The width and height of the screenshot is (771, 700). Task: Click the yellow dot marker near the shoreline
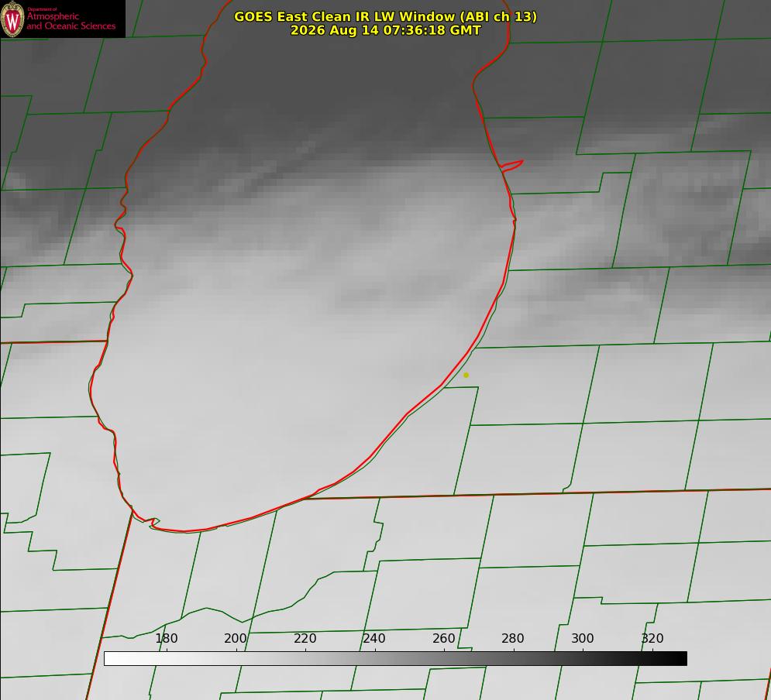point(466,376)
